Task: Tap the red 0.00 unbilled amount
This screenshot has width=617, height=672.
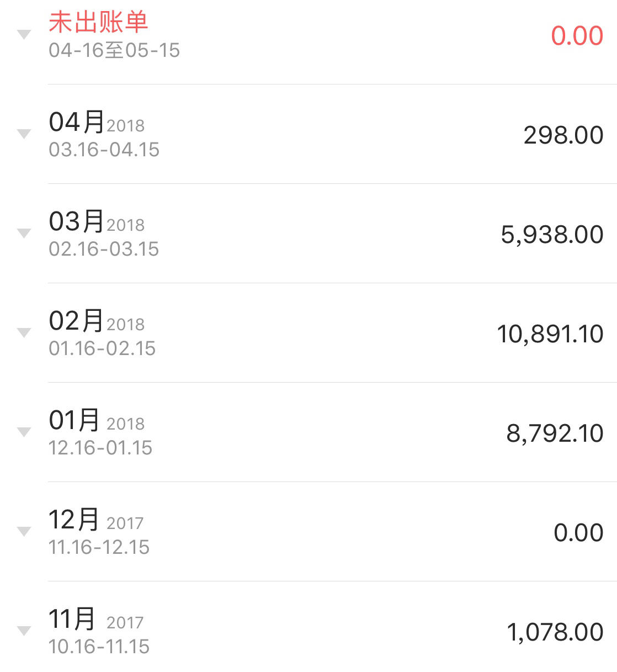Action: click(x=577, y=36)
